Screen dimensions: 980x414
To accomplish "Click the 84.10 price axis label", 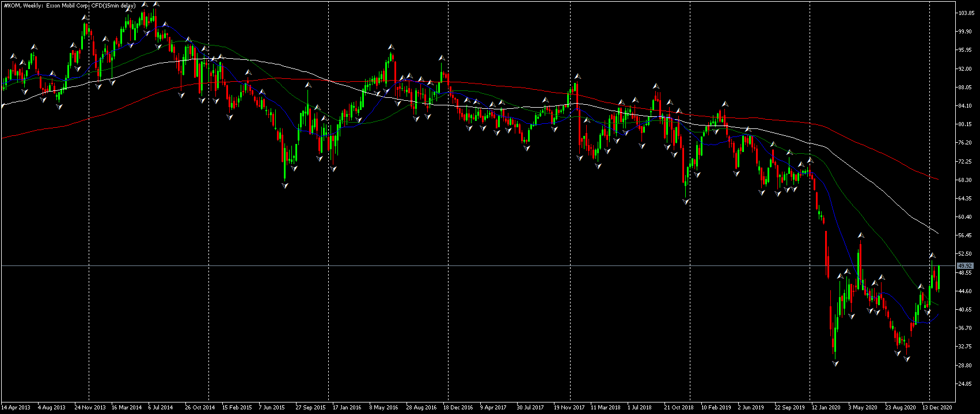I will (x=964, y=106).
